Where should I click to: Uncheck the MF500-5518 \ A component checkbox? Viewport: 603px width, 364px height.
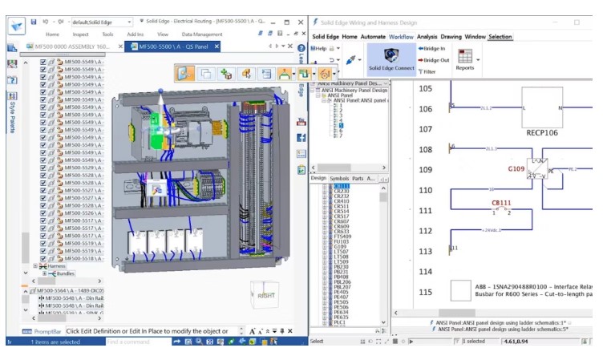[x=43, y=258]
